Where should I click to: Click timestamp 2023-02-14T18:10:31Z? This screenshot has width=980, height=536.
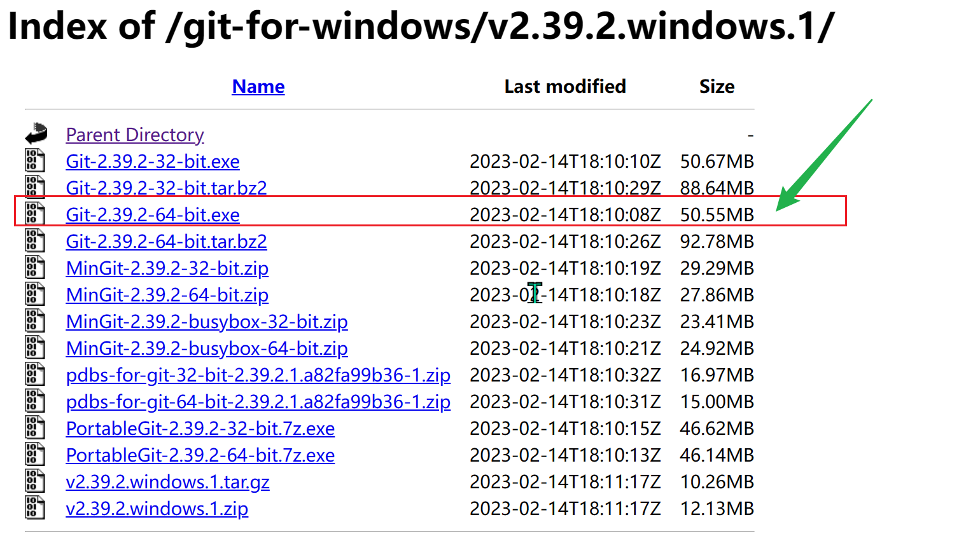[x=565, y=402]
